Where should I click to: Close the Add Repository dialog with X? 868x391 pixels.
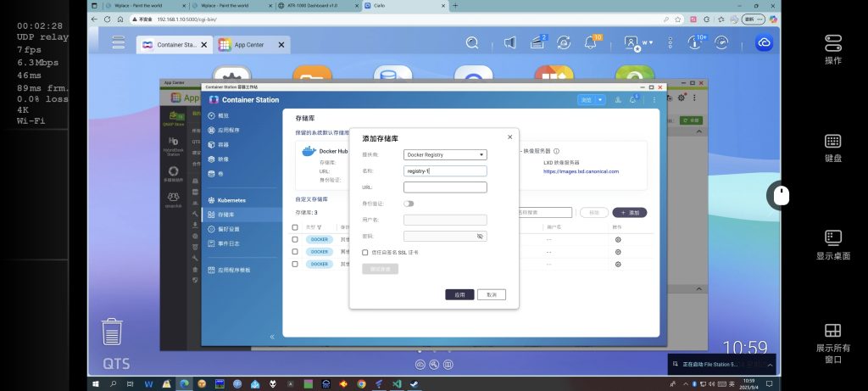point(509,137)
